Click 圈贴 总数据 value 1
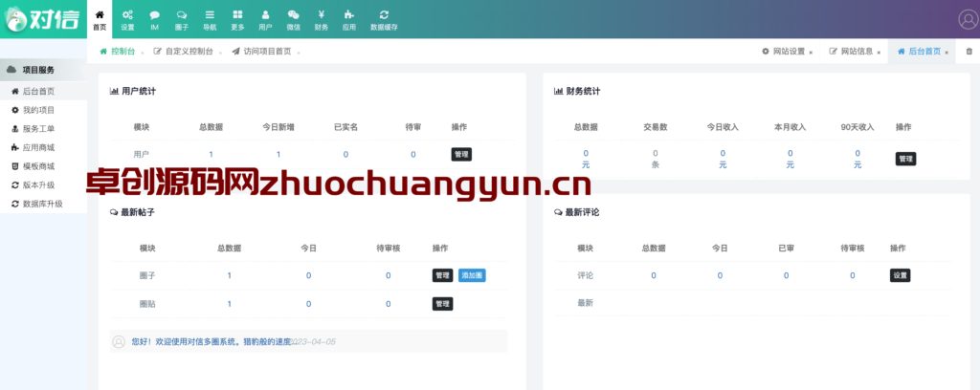Viewport: 980px width, 390px height. [230, 304]
